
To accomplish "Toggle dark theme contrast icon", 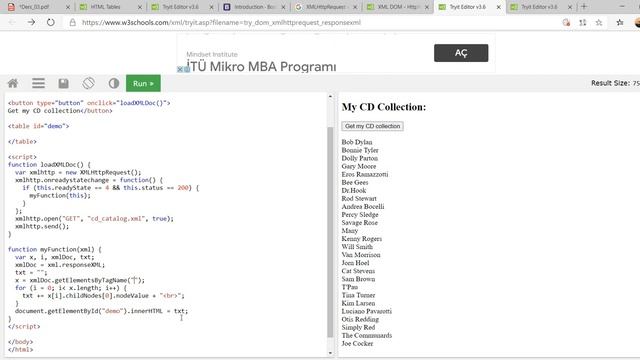I will (x=114, y=84).
